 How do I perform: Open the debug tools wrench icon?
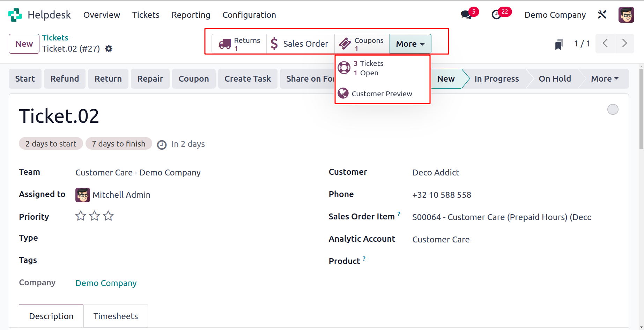point(602,15)
